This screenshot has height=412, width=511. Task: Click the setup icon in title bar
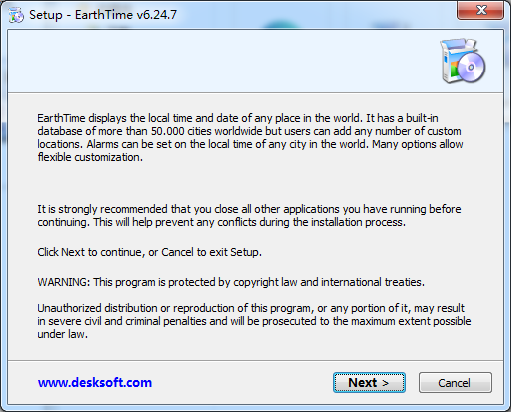click(16, 15)
